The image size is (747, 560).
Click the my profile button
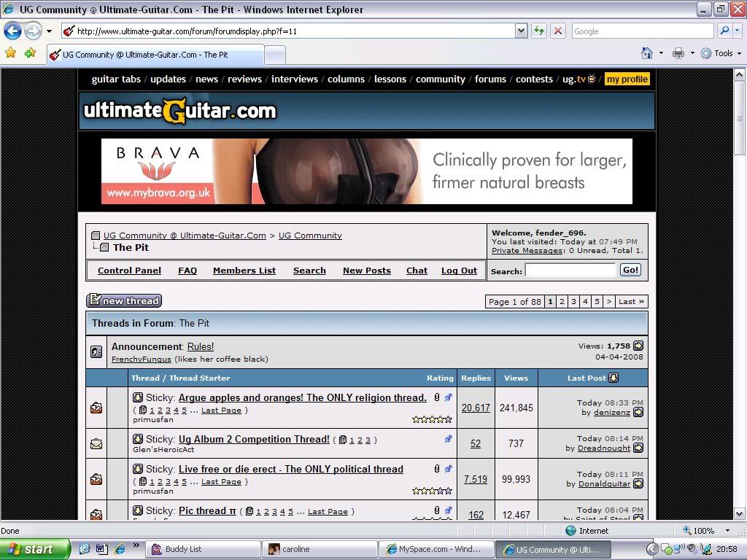pyautogui.click(x=627, y=79)
